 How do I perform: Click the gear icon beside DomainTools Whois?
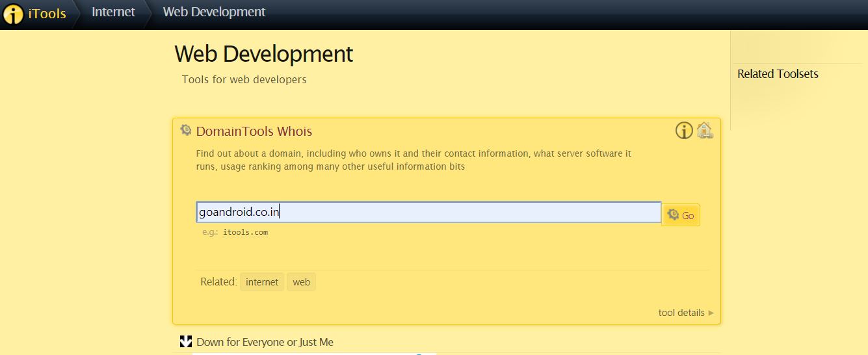coord(186,130)
